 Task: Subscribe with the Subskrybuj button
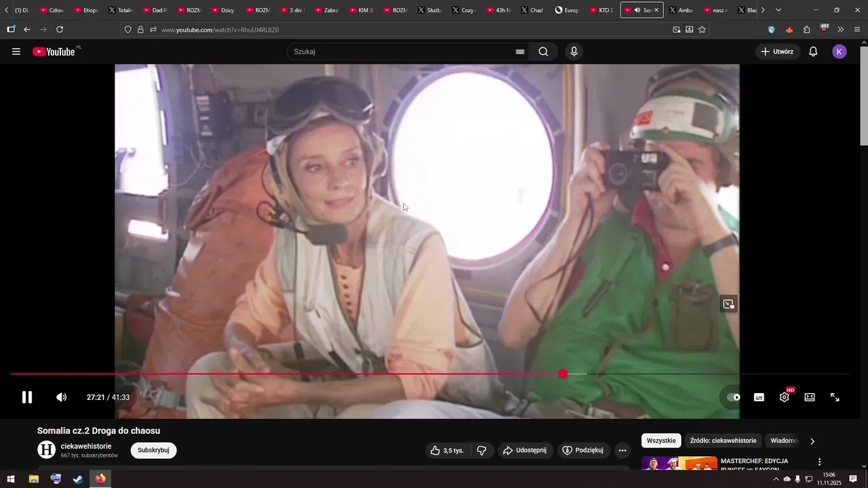(153, 450)
